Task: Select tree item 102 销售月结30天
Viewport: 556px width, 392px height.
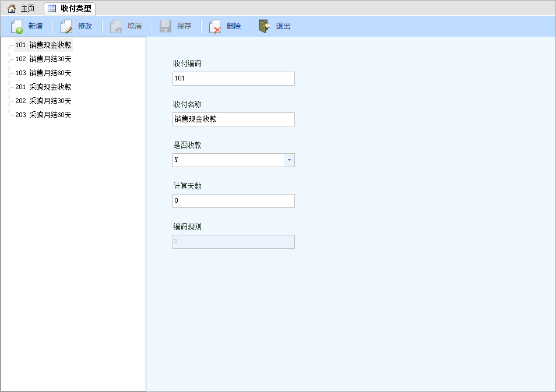Action: tap(43, 59)
